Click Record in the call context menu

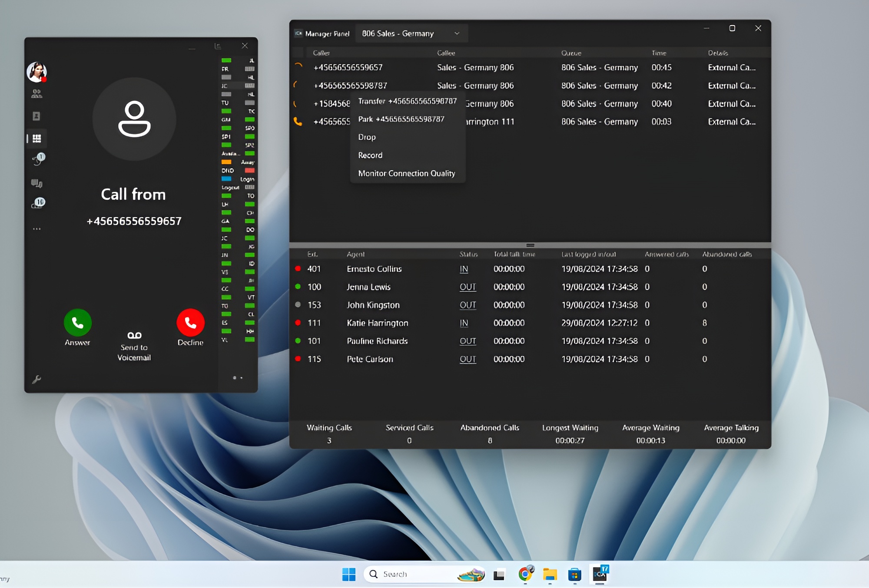(370, 155)
